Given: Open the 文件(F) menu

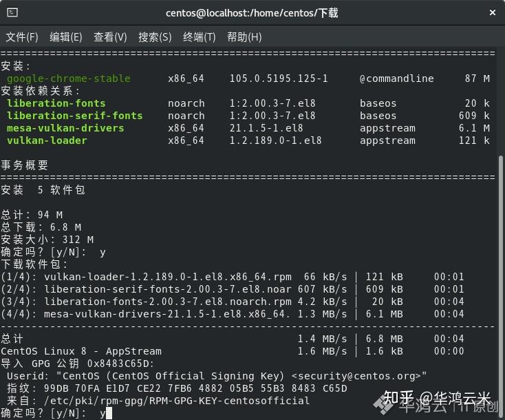Looking at the screenshot, I should pyautogui.click(x=22, y=37).
